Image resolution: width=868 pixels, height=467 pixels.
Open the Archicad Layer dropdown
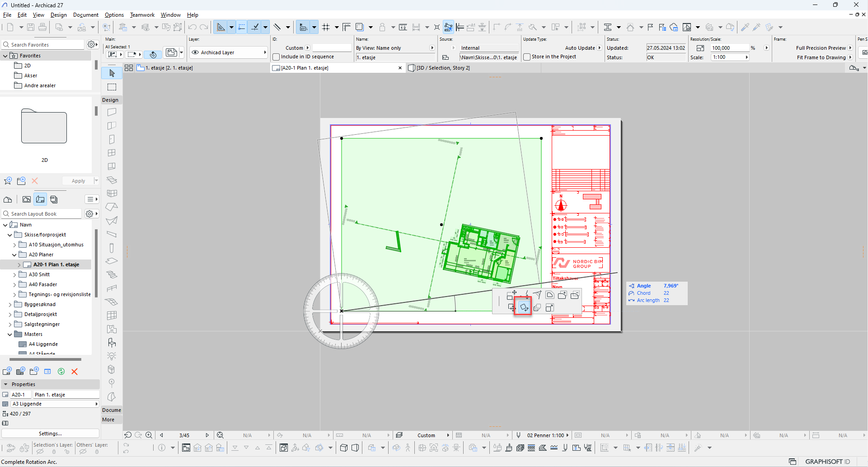229,52
